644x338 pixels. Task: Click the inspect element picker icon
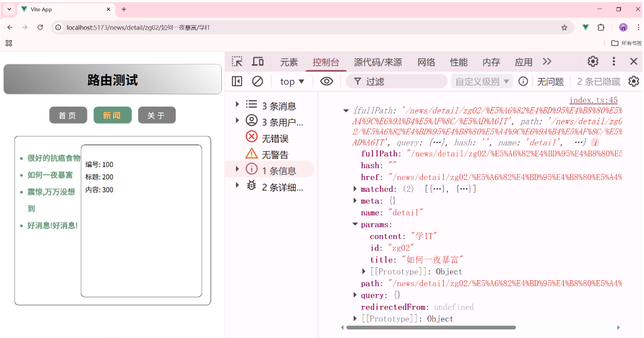(237, 62)
